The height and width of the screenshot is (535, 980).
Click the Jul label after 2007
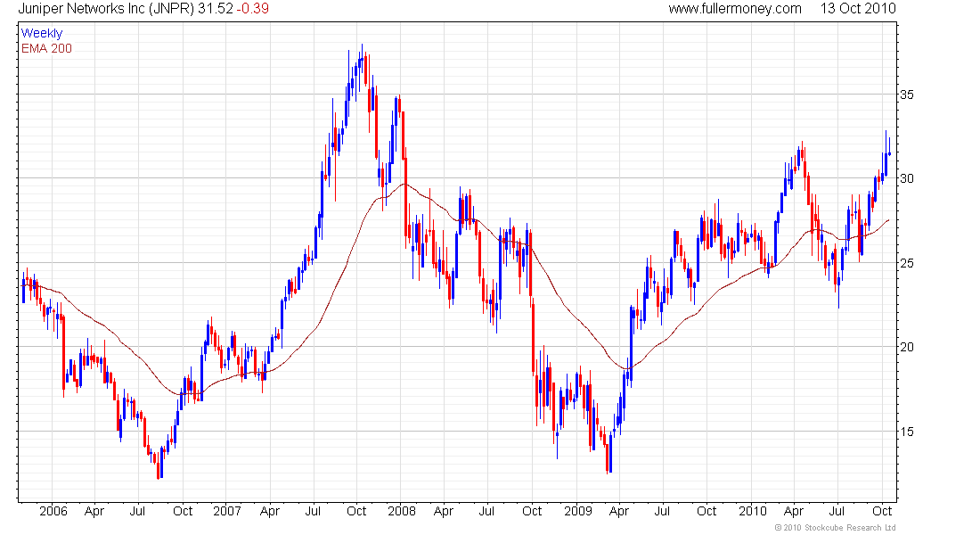point(313,511)
